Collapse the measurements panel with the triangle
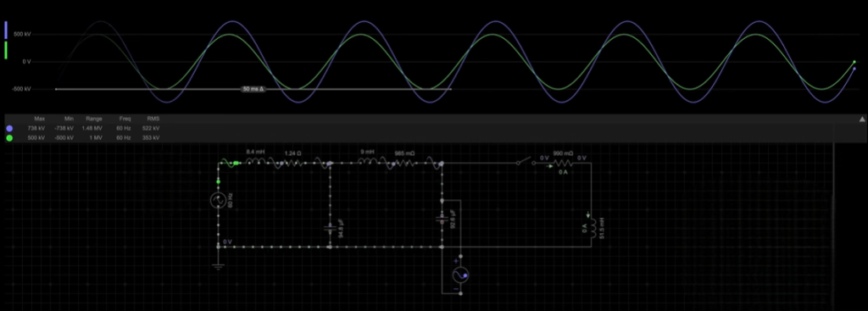868x311 pixels. [x=862, y=119]
